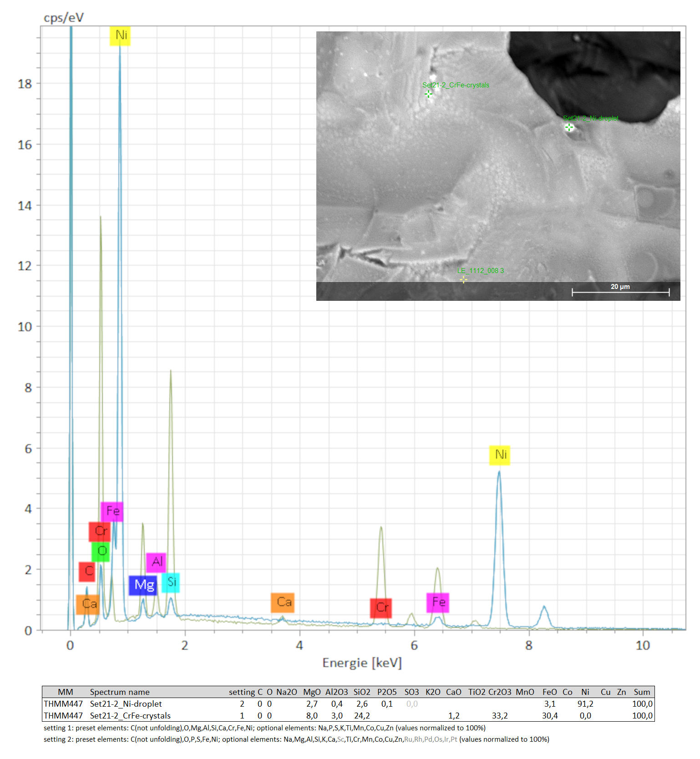Click the red C element label
This screenshot has width=700, height=759.
tap(87, 571)
